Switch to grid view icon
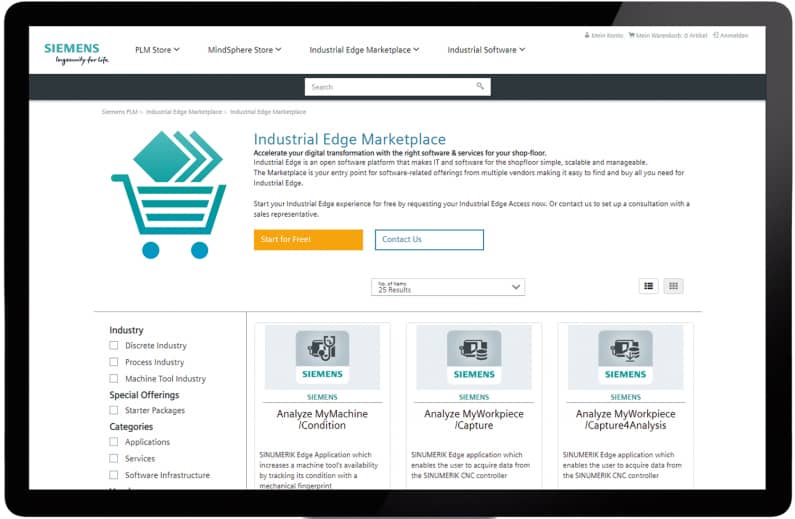795x519 pixels. pyautogui.click(x=673, y=286)
